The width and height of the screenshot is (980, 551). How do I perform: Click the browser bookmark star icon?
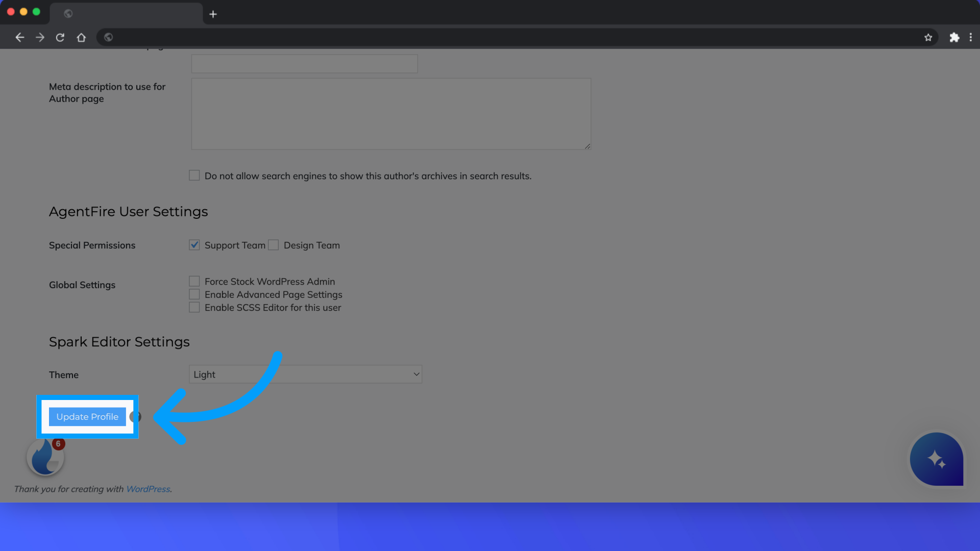coord(928,38)
